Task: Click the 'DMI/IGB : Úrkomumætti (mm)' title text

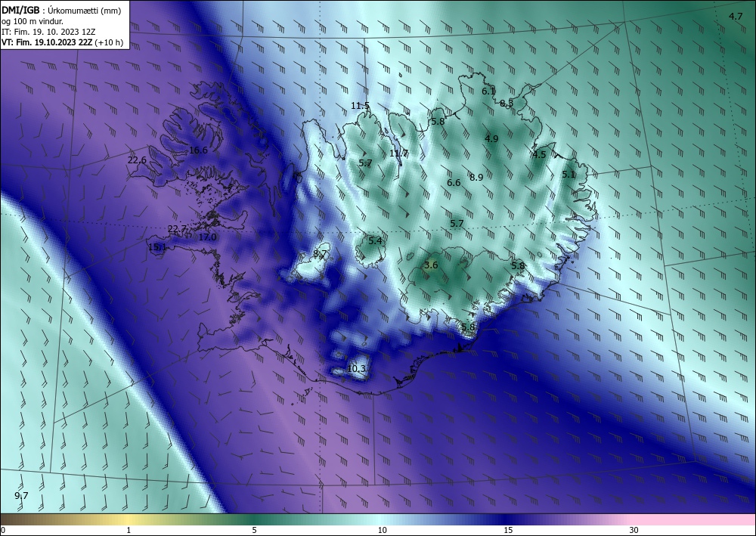Action: (61, 11)
